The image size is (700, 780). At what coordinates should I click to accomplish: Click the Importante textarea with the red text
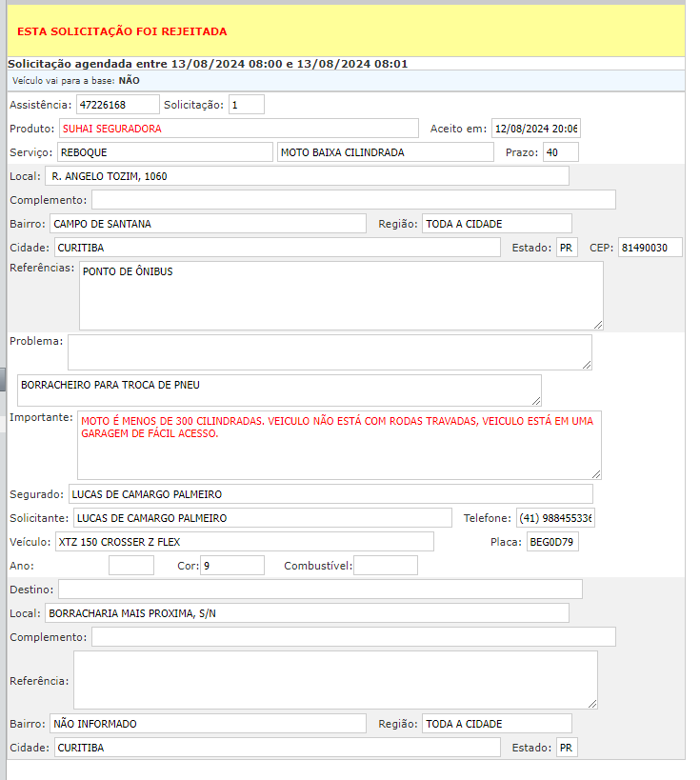point(339,445)
